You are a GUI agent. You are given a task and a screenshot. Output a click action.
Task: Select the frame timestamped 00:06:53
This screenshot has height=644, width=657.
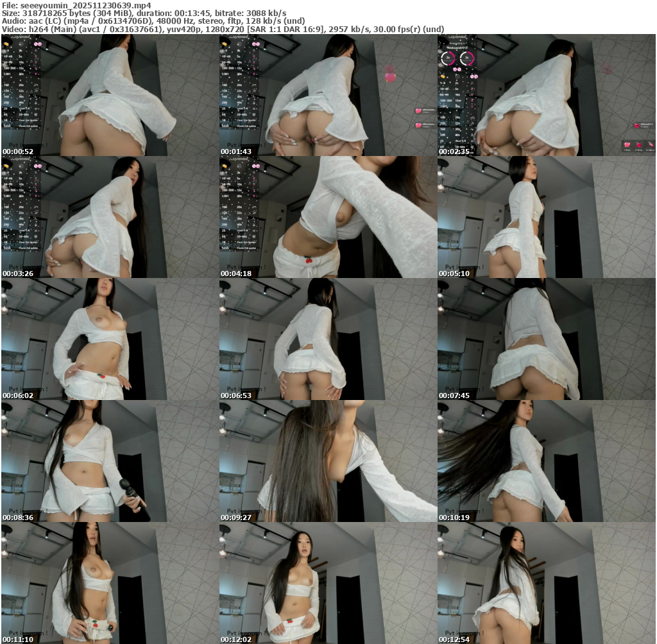pos(328,339)
